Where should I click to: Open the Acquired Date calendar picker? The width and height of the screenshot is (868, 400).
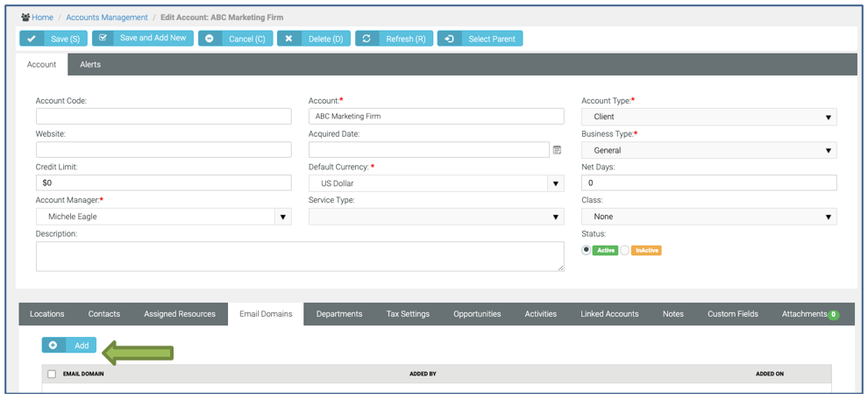557,150
